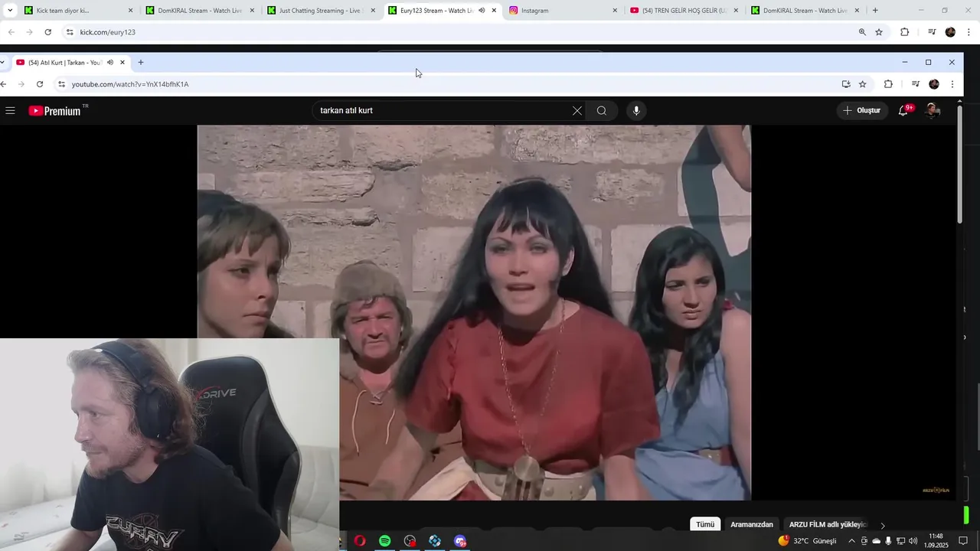Mute the Eury123 Stream tab audio icon
The height and width of the screenshot is (551, 980).
[482, 11]
